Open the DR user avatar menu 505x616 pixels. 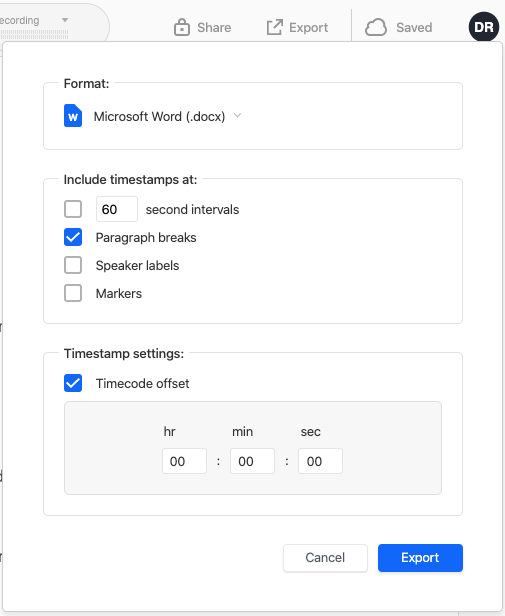484,27
